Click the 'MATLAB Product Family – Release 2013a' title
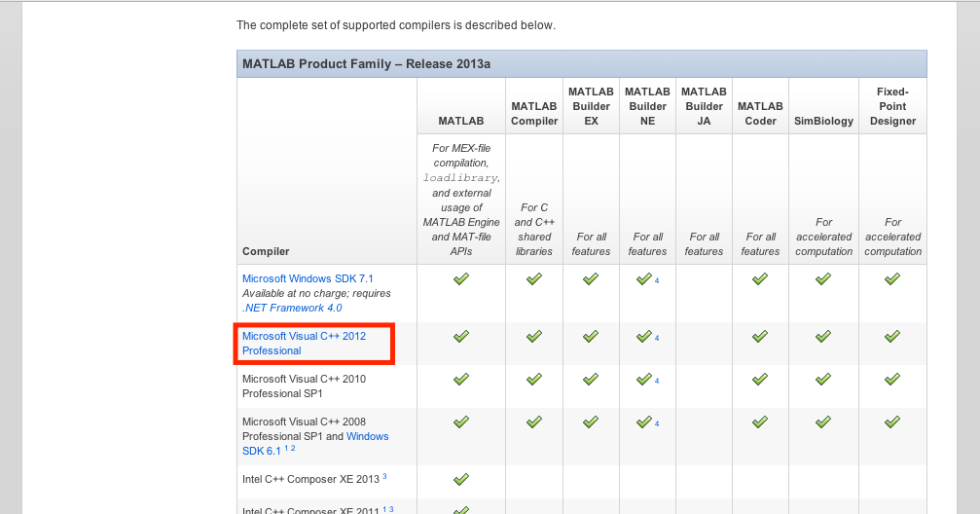The width and height of the screenshot is (980, 514). (x=366, y=64)
